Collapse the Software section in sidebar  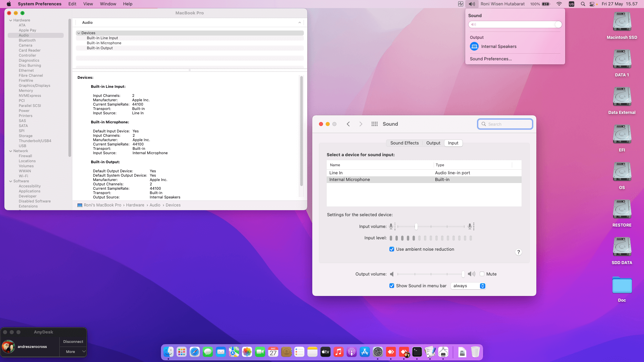pos(11,181)
